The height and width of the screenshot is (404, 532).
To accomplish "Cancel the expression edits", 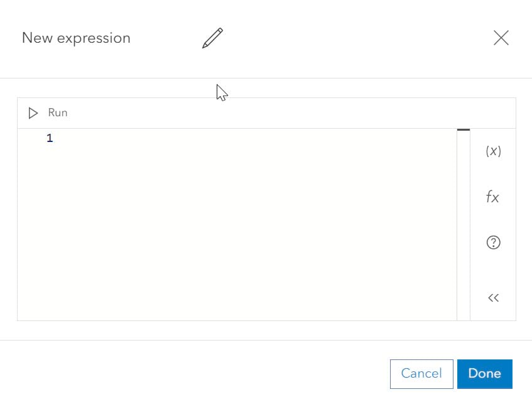I will pos(421,374).
